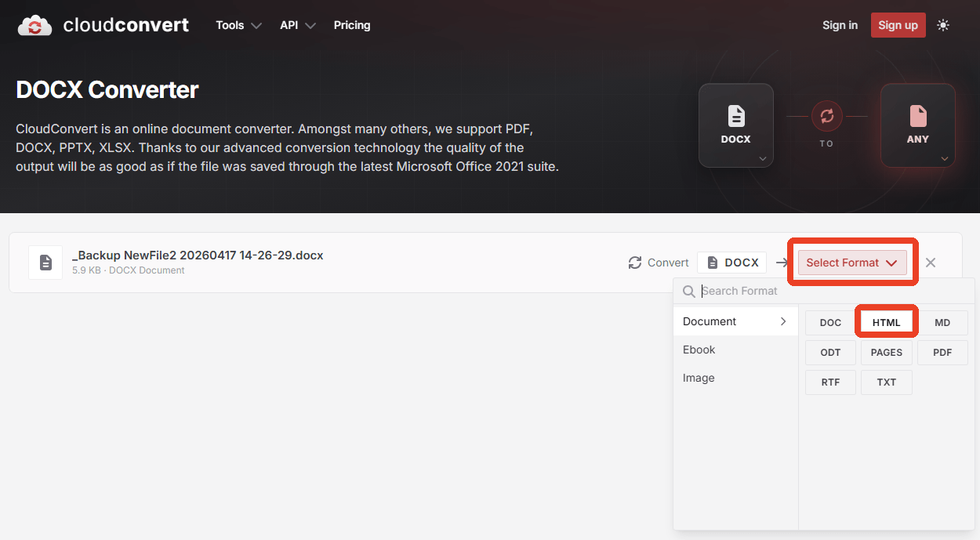Viewport: 980px width, 540px height.
Task: Click the Sign up button
Action: coord(898,25)
